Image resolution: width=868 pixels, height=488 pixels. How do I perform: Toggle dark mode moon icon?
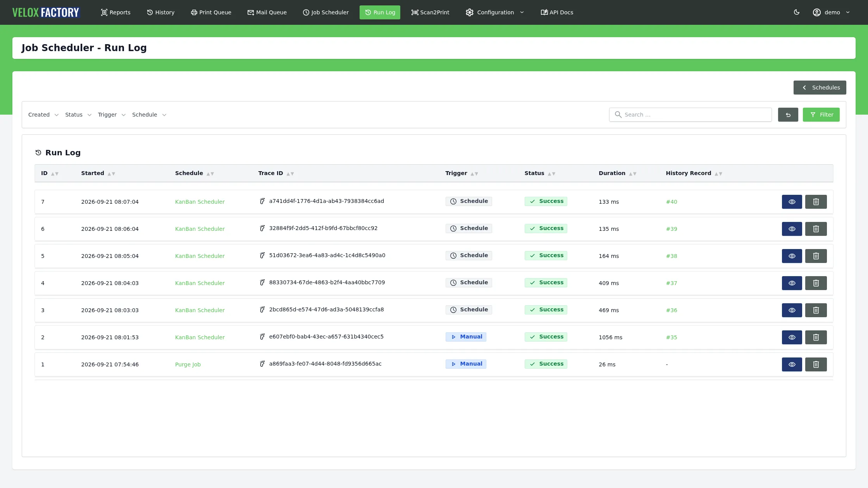click(x=797, y=12)
